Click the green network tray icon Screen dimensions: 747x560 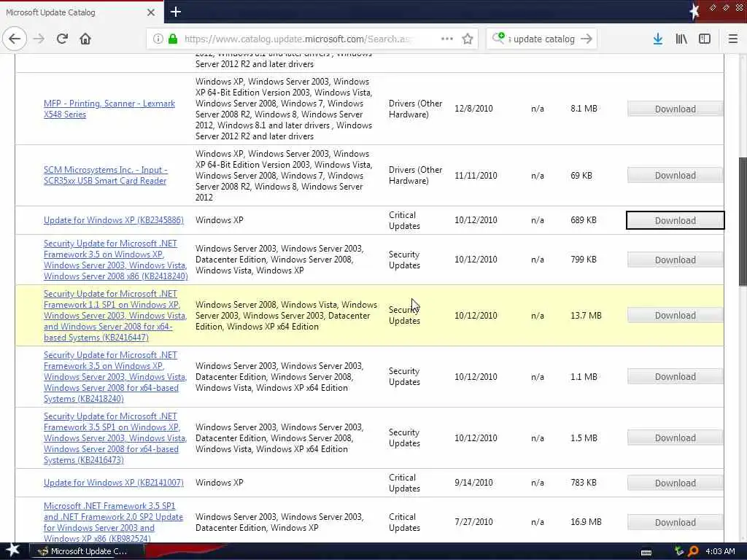679,551
